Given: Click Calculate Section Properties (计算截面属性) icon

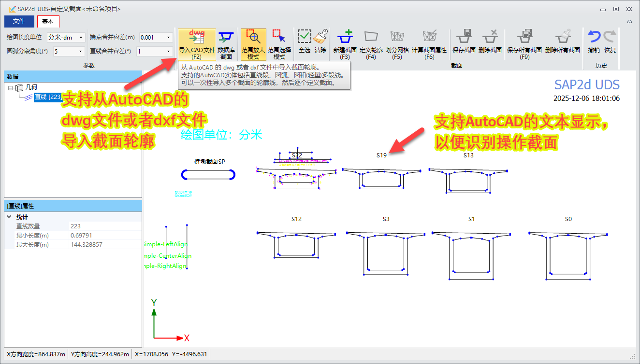Looking at the screenshot, I should tap(429, 37).
